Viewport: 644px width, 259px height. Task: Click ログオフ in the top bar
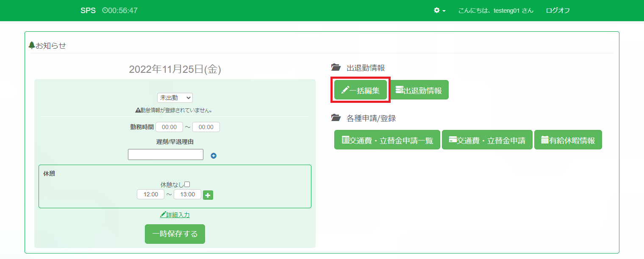click(558, 10)
